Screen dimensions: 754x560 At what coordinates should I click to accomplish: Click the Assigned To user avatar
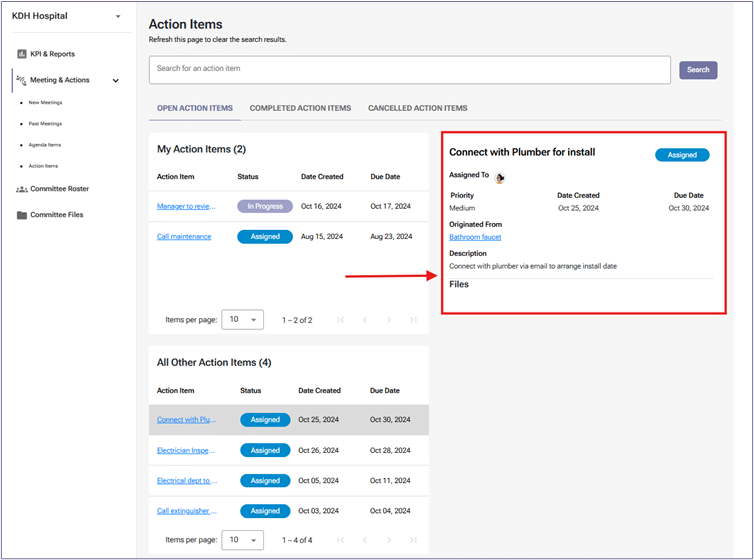coord(500,177)
